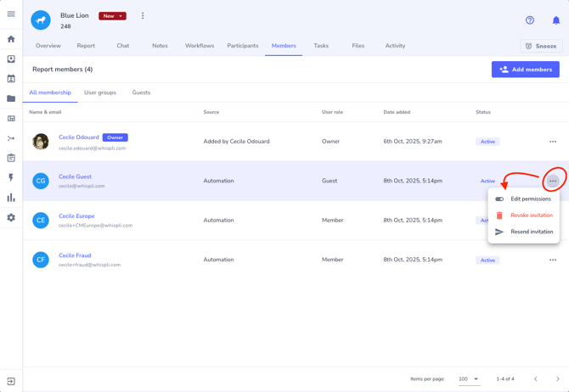This screenshot has height=392, width=569.
Task: Open the notifications bell
Action: [x=556, y=20]
